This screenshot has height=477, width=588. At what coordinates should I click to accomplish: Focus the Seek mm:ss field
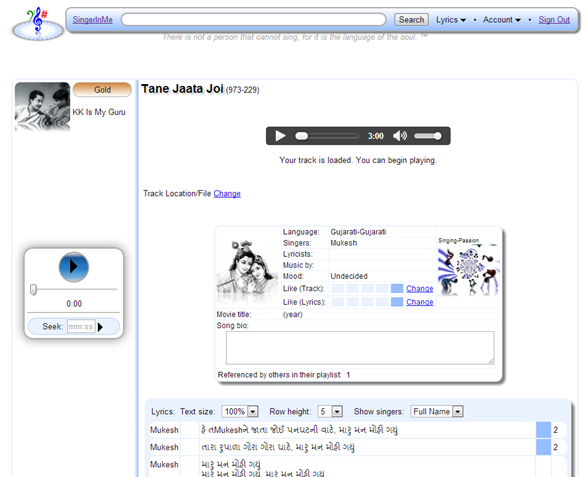pyautogui.click(x=81, y=327)
